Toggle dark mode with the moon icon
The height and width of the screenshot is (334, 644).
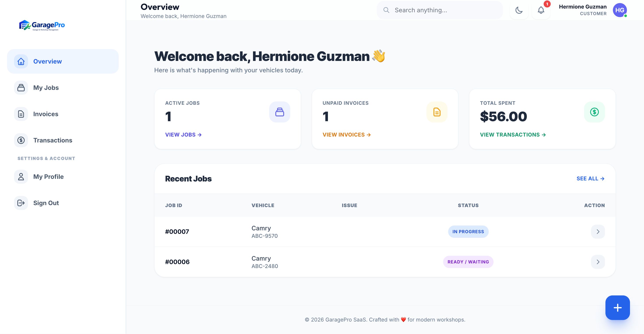click(x=519, y=10)
